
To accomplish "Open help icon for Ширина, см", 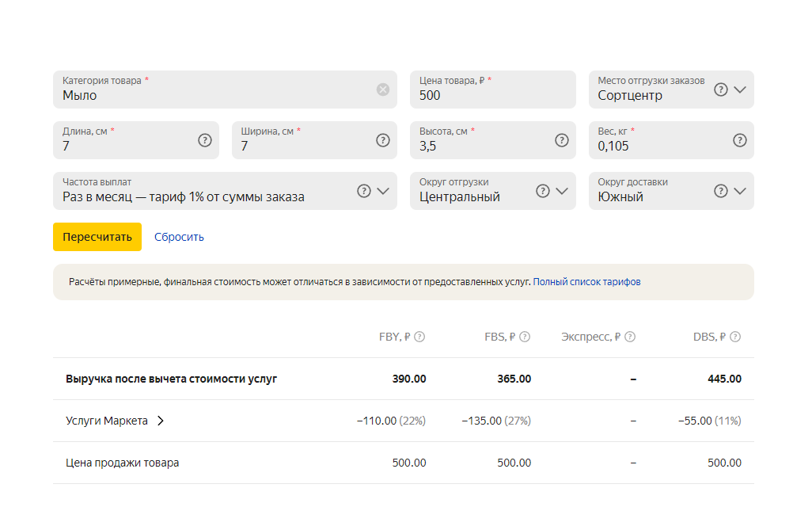I will point(383,140).
